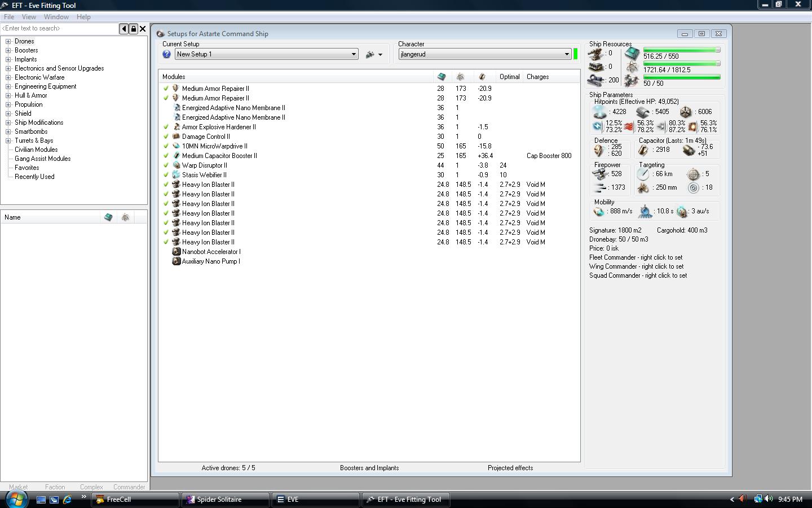The image size is (812, 508).
Task: Toggle the Warp Disruptor II checkmark
Action: pyautogui.click(x=166, y=165)
